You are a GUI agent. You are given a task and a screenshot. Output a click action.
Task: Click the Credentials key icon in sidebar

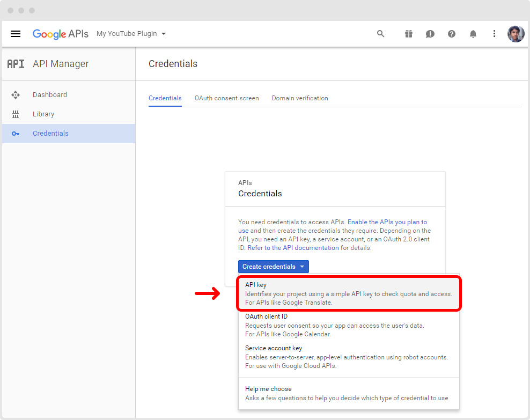[x=16, y=134]
